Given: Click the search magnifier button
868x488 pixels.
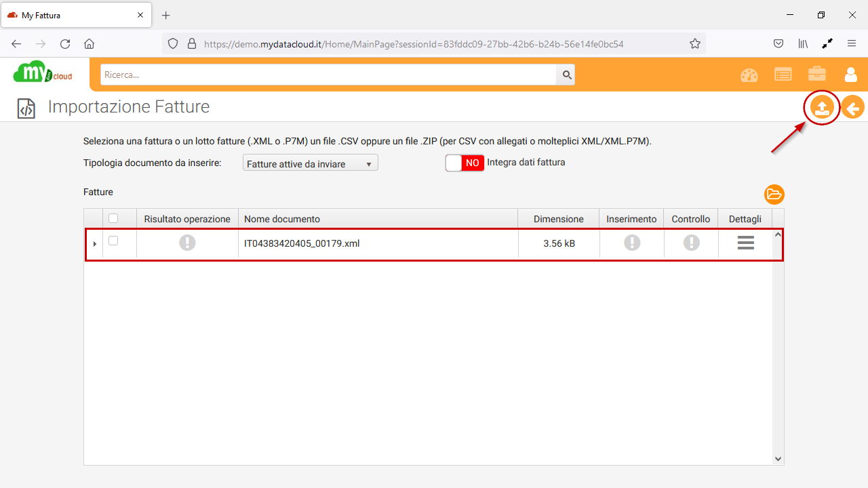Looking at the screenshot, I should (566, 75).
